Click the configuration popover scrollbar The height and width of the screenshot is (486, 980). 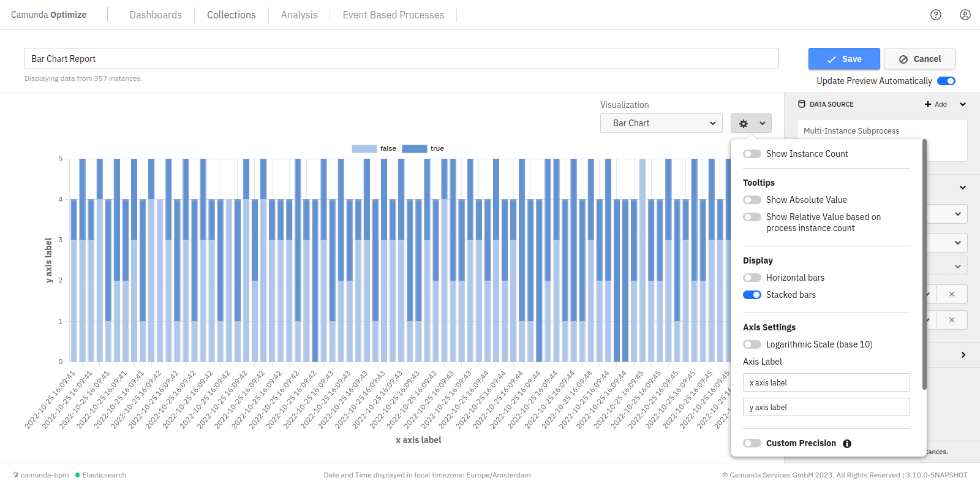click(x=924, y=265)
